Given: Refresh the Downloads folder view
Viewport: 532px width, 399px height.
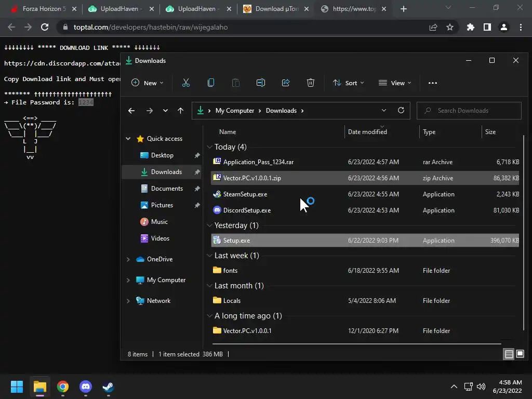Looking at the screenshot, I should click(x=401, y=110).
